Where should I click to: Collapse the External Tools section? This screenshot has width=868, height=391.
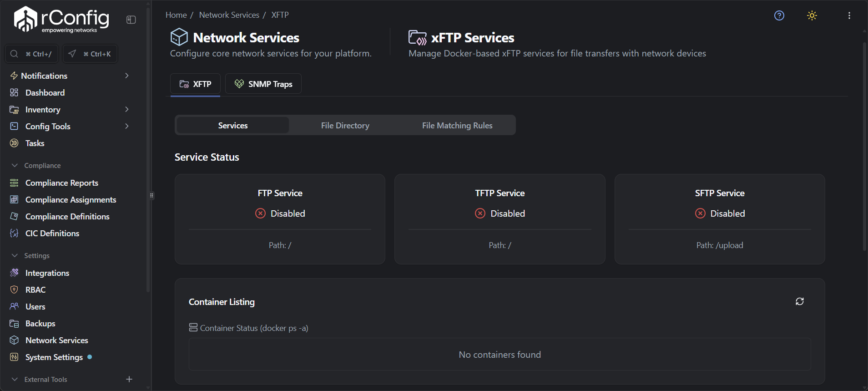click(15, 379)
